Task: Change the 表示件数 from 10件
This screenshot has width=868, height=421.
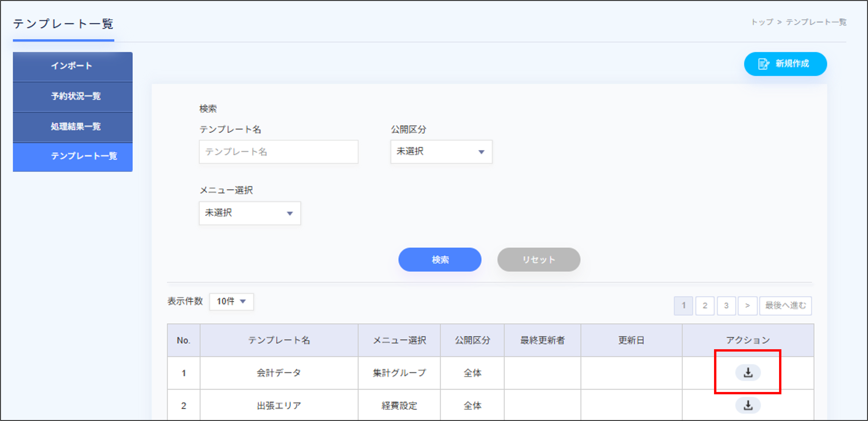Action: pyautogui.click(x=231, y=302)
